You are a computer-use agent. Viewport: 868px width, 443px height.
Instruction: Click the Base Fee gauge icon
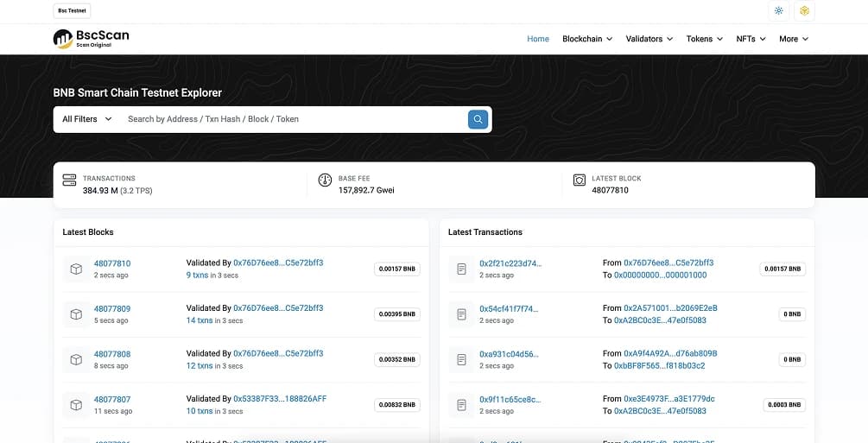pyautogui.click(x=325, y=180)
